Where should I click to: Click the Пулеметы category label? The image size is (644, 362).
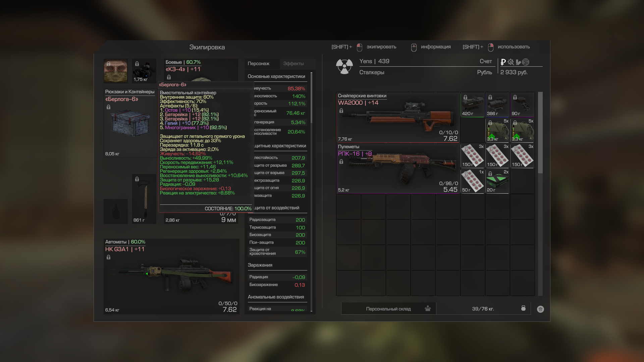tap(348, 147)
